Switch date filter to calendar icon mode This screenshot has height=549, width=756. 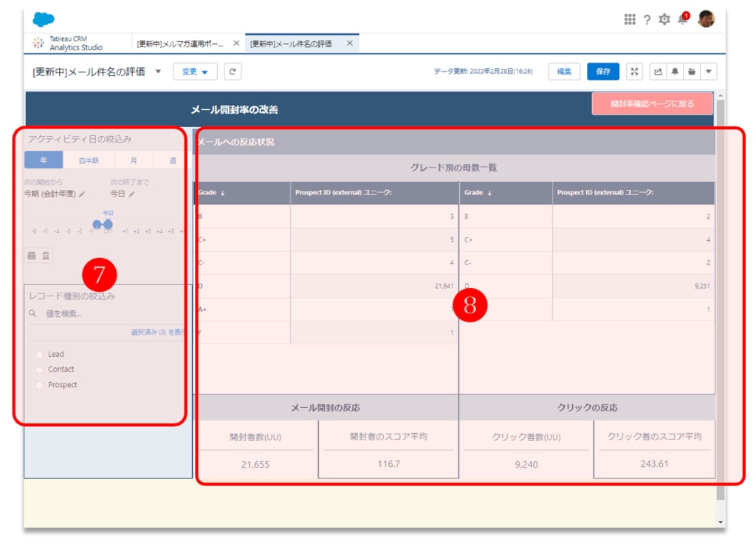click(x=32, y=255)
